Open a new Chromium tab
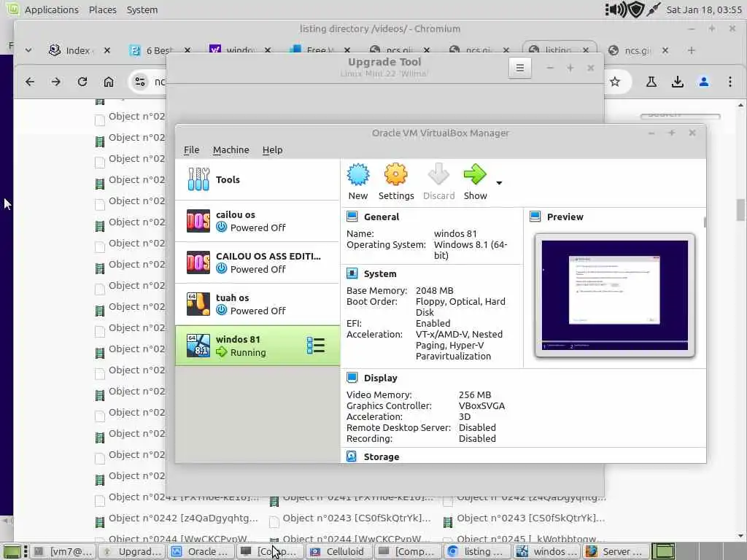Viewport: 747px width, 560px height. pyautogui.click(x=692, y=50)
